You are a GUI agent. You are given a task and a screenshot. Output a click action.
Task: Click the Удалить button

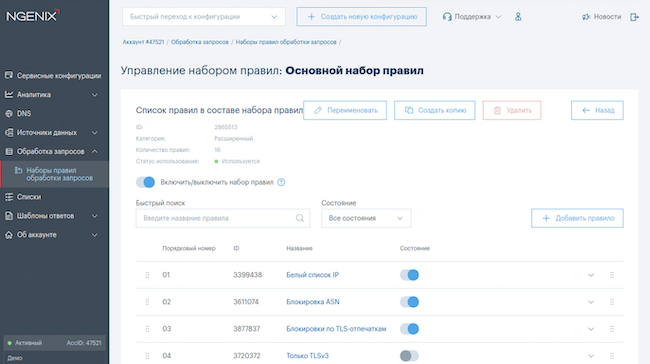(x=512, y=110)
